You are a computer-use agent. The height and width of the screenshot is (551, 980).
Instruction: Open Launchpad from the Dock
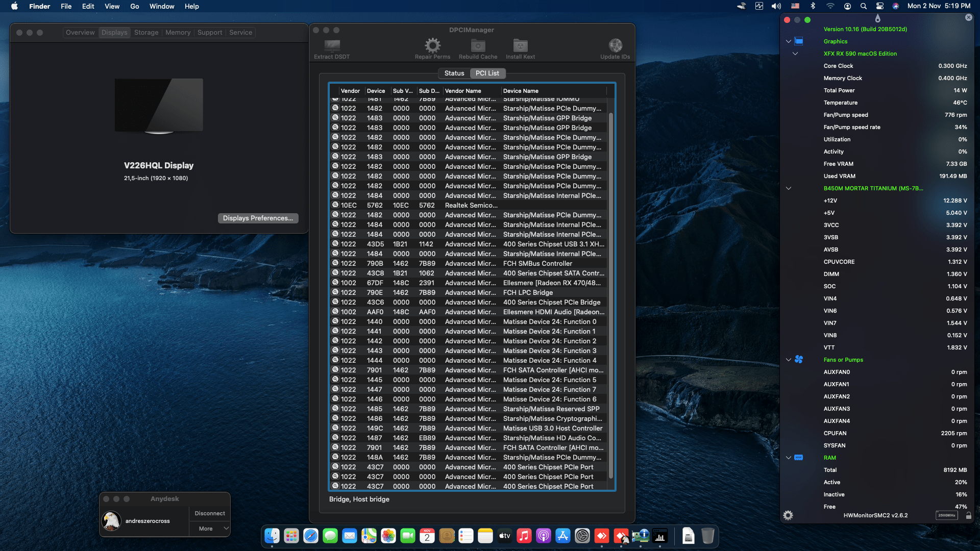point(291,536)
